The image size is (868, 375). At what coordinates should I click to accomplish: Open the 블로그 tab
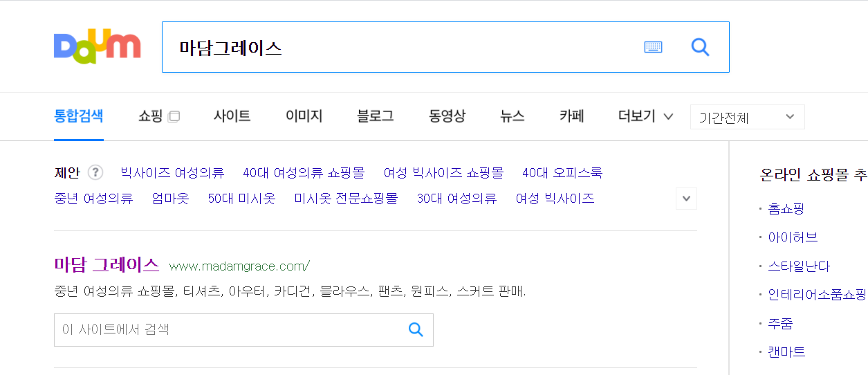point(375,116)
